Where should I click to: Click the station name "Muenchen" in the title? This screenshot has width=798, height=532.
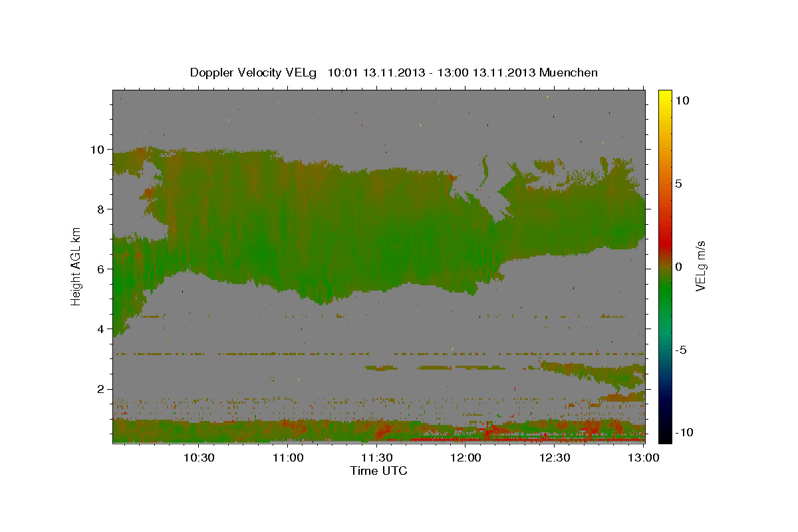569,72
